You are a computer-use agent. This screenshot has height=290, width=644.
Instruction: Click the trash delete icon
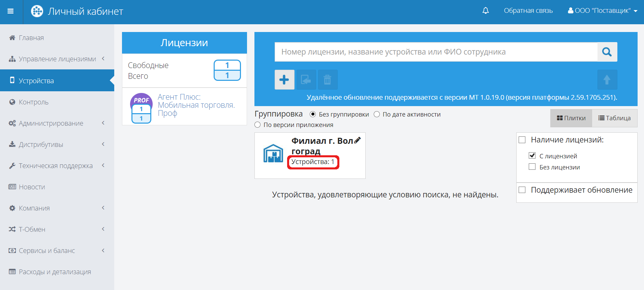pyautogui.click(x=327, y=80)
